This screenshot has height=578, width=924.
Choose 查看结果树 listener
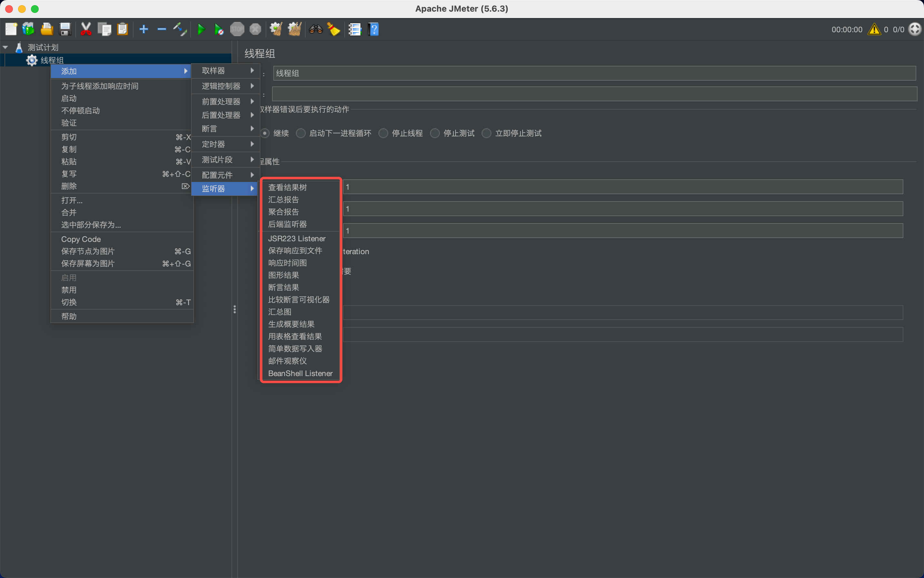[301, 187]
